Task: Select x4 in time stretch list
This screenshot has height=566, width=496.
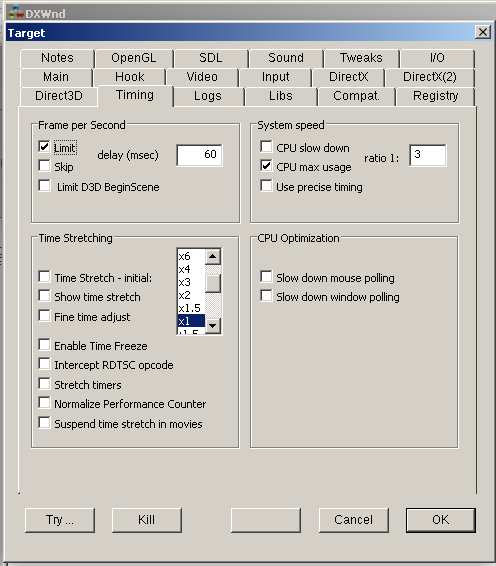Action: [x=191, y=269]
